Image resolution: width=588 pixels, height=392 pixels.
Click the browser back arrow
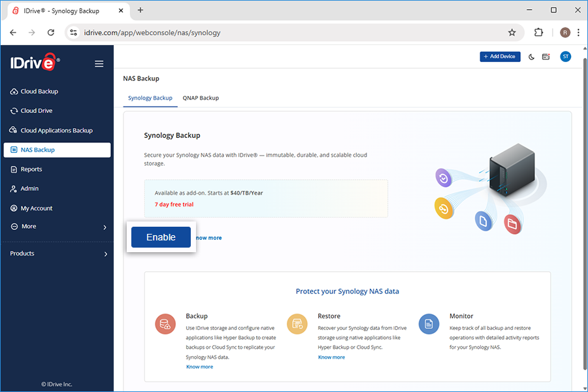(13, 33)
